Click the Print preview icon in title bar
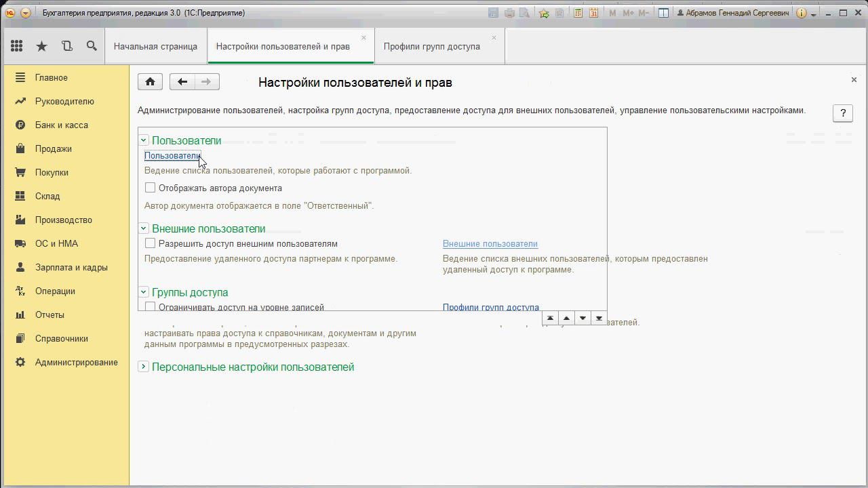The width and height of the screenshot is (868, 488). (x=525, y=13)
